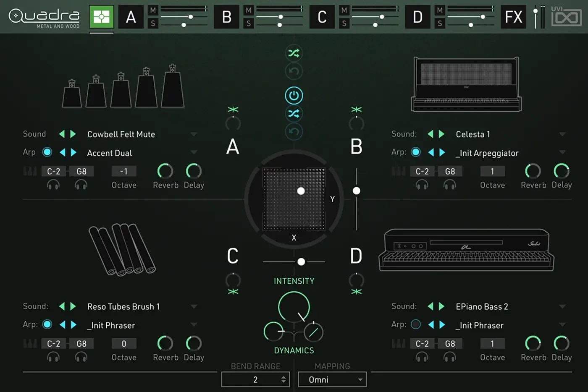Viewport: 588px width, 392px height.
Task: Select previous sound before Celesta 1
Action: pos(430,134)
